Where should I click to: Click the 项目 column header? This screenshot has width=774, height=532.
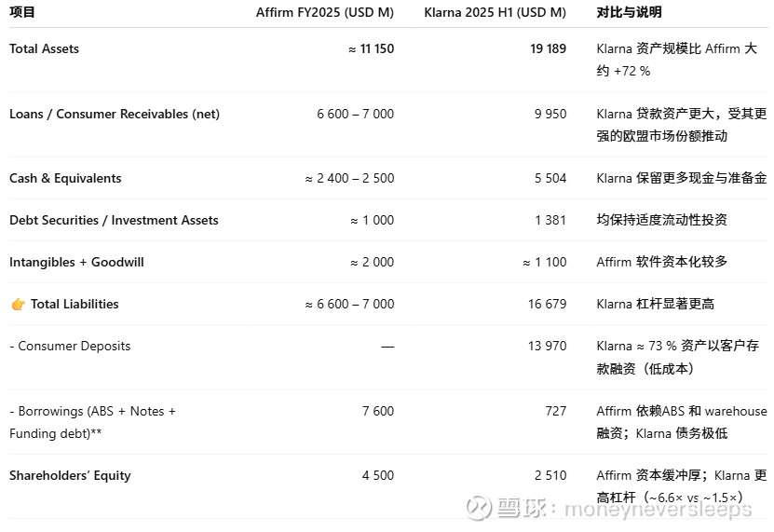[22, 13]
